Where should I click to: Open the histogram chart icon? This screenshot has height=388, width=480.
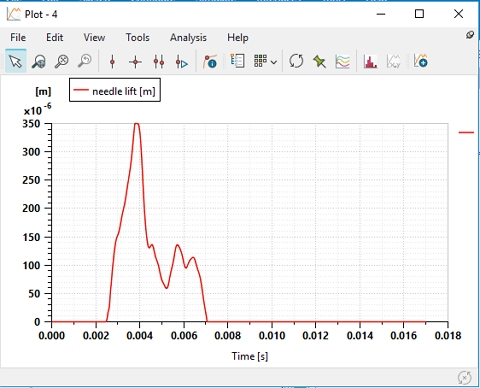(x=370, y=62)
